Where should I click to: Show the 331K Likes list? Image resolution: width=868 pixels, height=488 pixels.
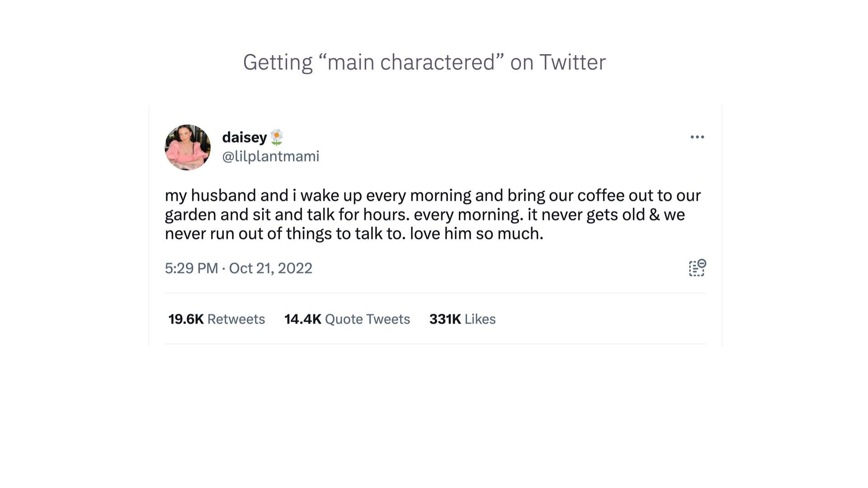[x=462, y=319]
